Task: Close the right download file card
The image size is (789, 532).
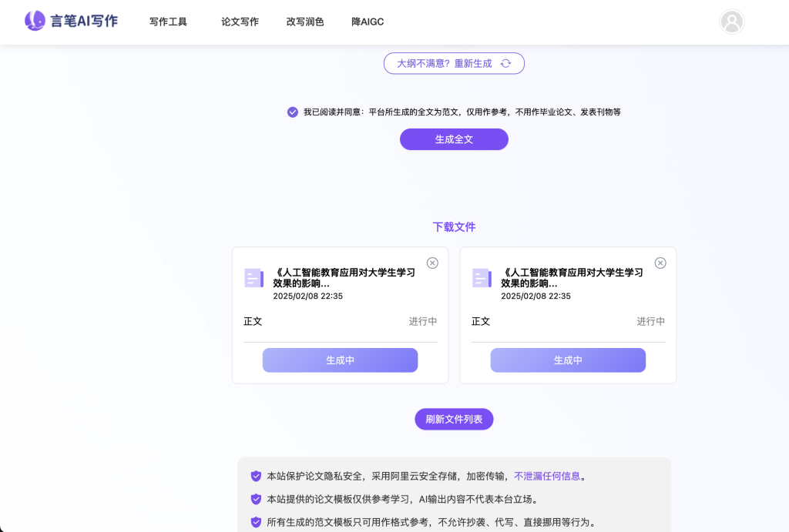Action: tap(660, 263)
